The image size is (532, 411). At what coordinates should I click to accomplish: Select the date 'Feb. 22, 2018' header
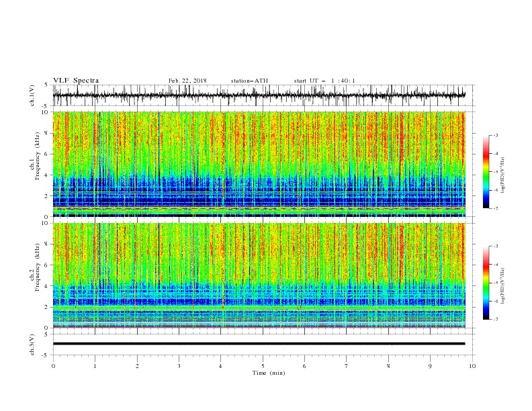187,81
